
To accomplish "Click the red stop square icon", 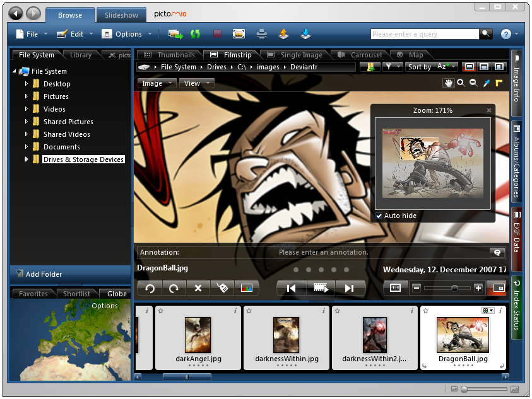I will [x=217, y=34].
